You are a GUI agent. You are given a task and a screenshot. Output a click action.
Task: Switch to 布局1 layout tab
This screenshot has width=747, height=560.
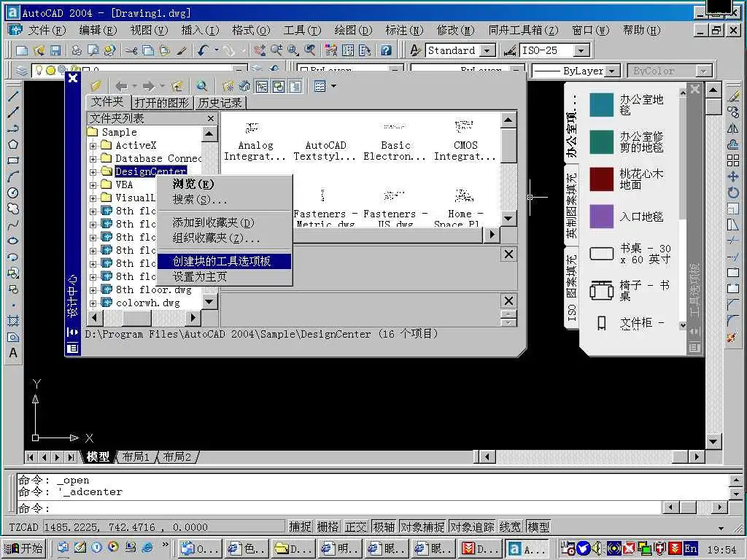136,456
